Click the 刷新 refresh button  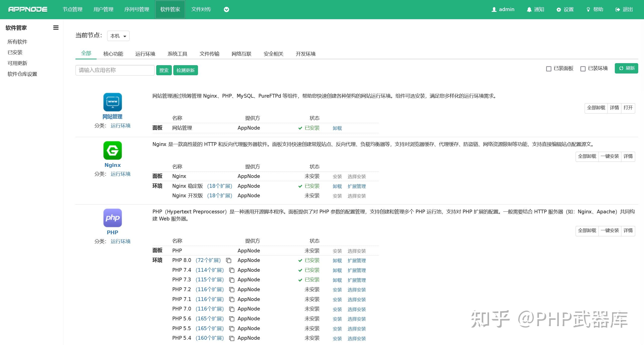click(627, 68)
